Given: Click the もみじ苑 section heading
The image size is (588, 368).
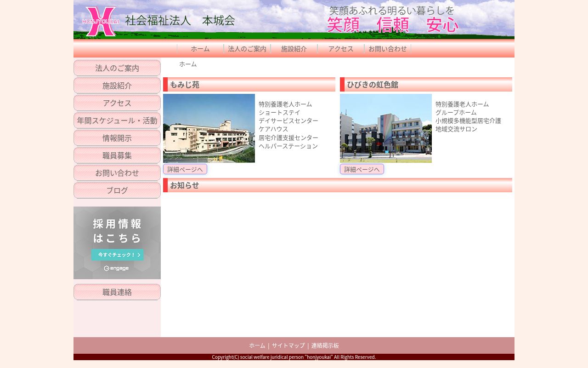Looking at the screenshot, I should pos(249,85).
